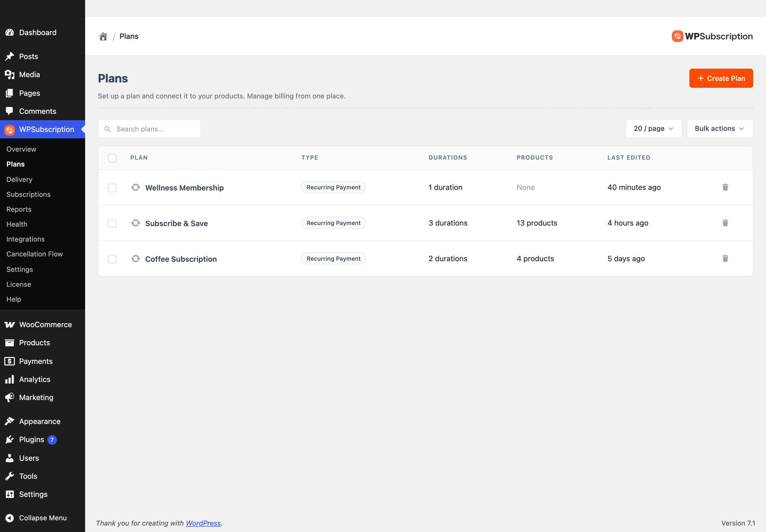Image resolution: width=766 pixels, height=532 pixels.
Task: Click trash icon for Subscribe & Save
Action: coord(725,223)
